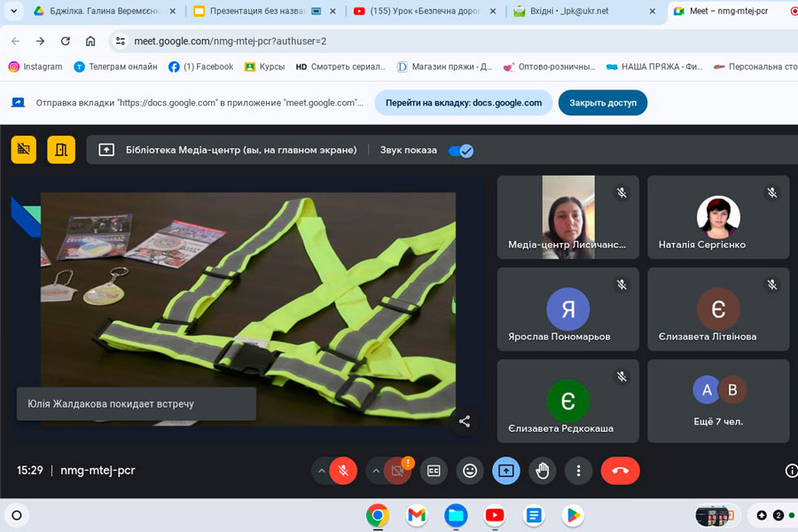This screenshot has height=532, width=798.
Task: Open the "Курсы" bookmark
Action: coord(264,66)
